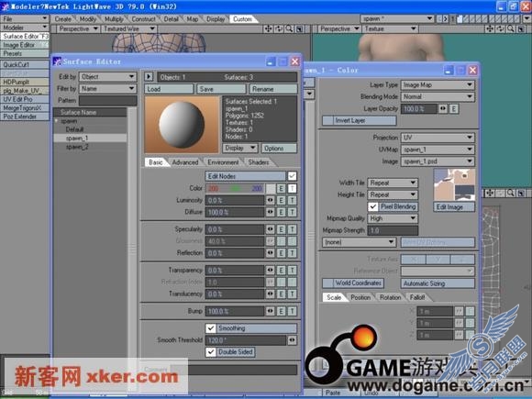Open the Falloff tab in texture panel
Image resolution: width=532 pixels, height=399 pixels.
(x=417, y=297)
